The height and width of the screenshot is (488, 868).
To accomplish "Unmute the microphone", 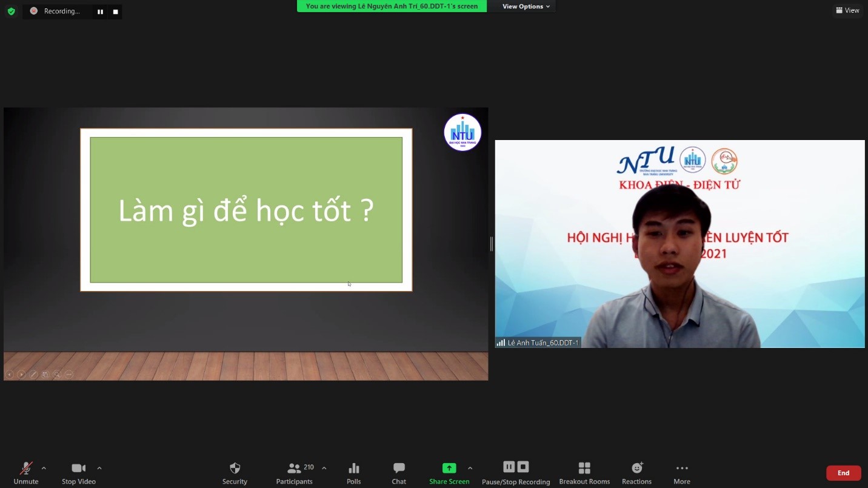I will click(26, 473).
